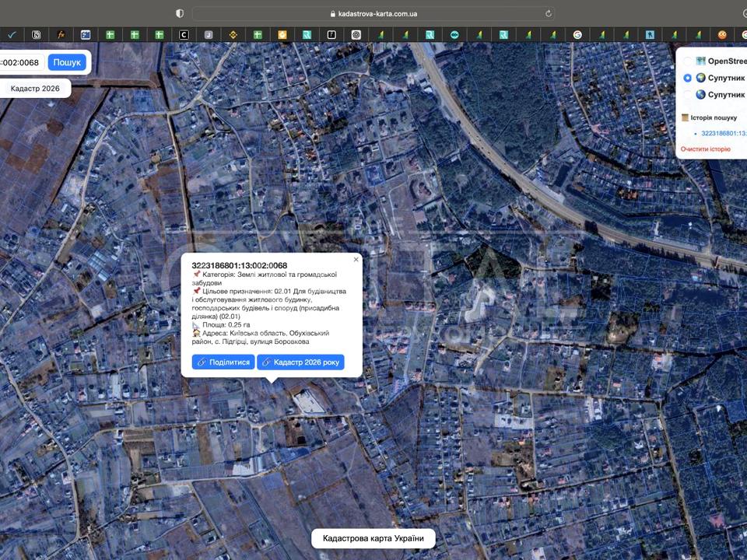Open the round cyan bookmark icon
Viewport: 747px width, 560px height.
(x=454, y=34)
